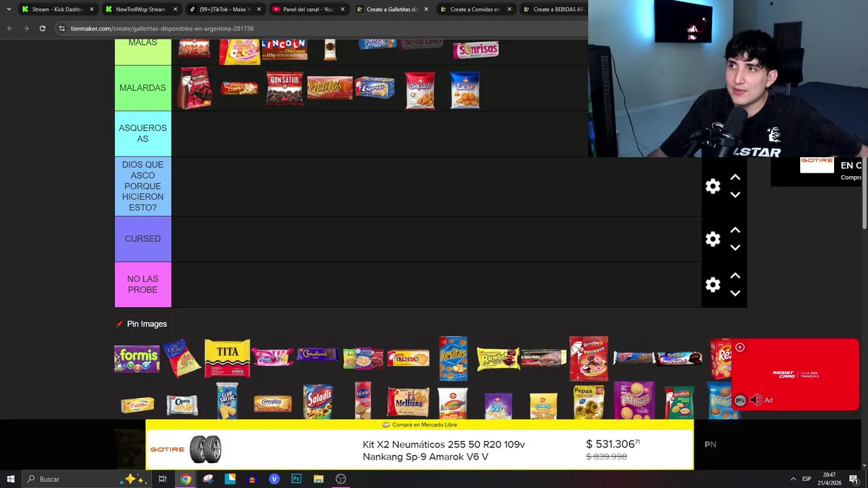Move CURSED tier up
The width and height of the screenshot is (868, 488).
[735, 230]
